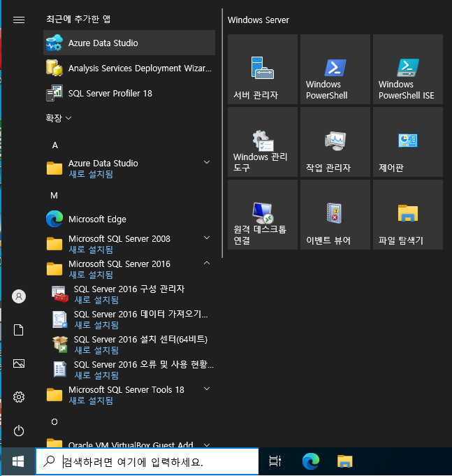Launch Windows PowerShell tile
This screenshot has width=452, height=476.
point(335,69)
